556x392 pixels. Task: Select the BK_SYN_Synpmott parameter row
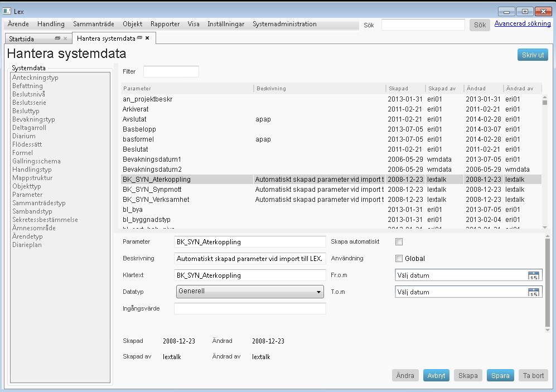[x=331, y=189]
